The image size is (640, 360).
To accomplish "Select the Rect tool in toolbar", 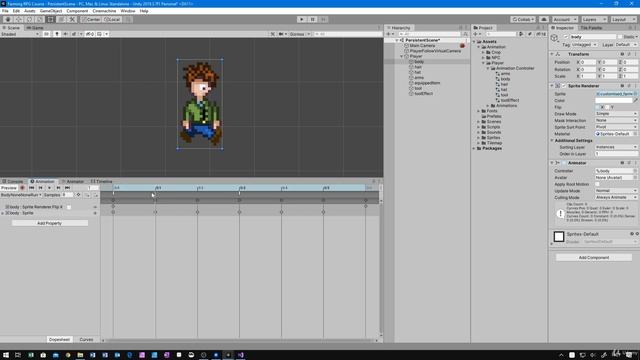I will click(50, 19).
